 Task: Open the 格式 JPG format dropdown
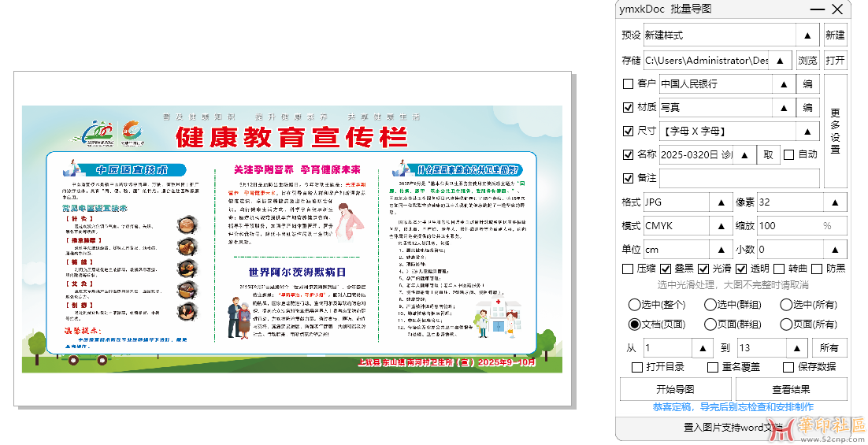click(x=721, y=202)
